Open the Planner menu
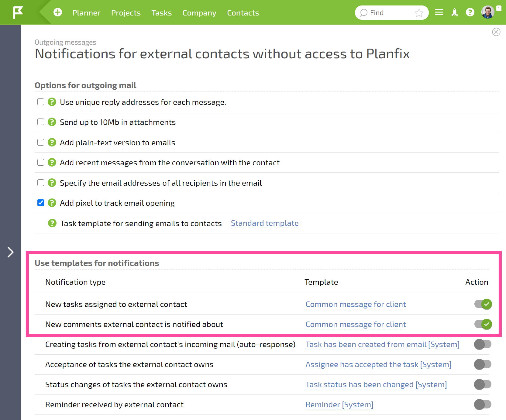The height and width of the screenshot is (420, 506). point(86,13)
